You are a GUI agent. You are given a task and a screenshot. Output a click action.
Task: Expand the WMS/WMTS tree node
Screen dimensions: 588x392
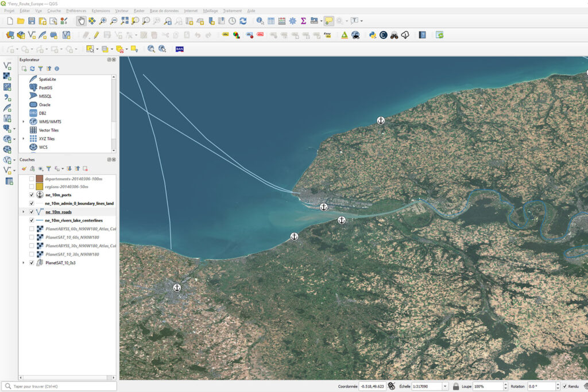tap(24, 122)
